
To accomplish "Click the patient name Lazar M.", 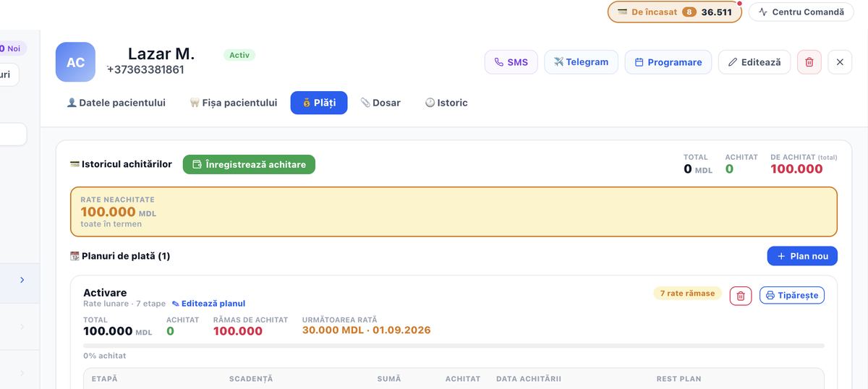I will coord(161,54).
